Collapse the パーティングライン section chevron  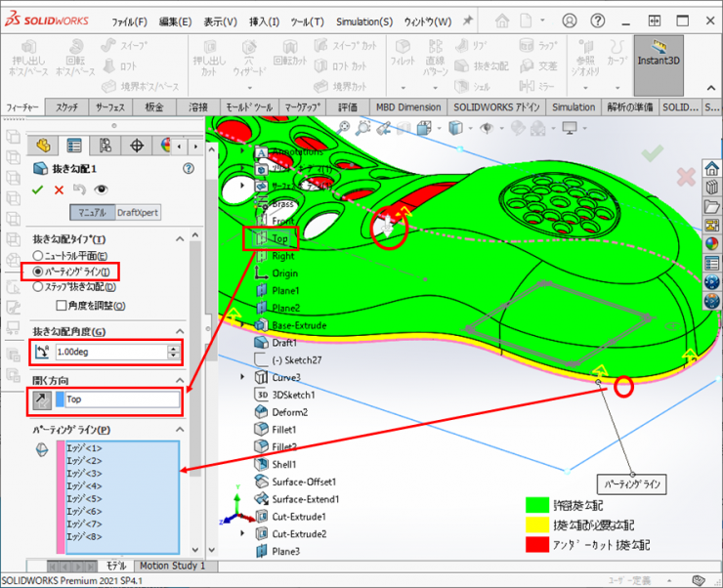pos(180,430)
